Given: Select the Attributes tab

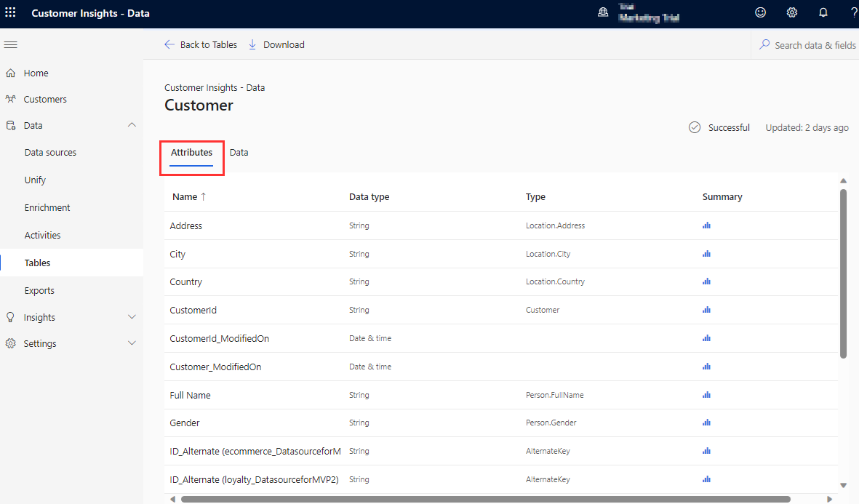Looking at the screenshot, I should pyautogui.click(x=191, y=153).
